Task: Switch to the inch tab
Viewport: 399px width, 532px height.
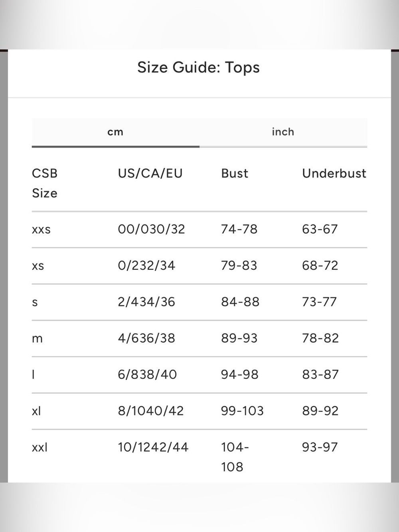Action: (283, 132)
